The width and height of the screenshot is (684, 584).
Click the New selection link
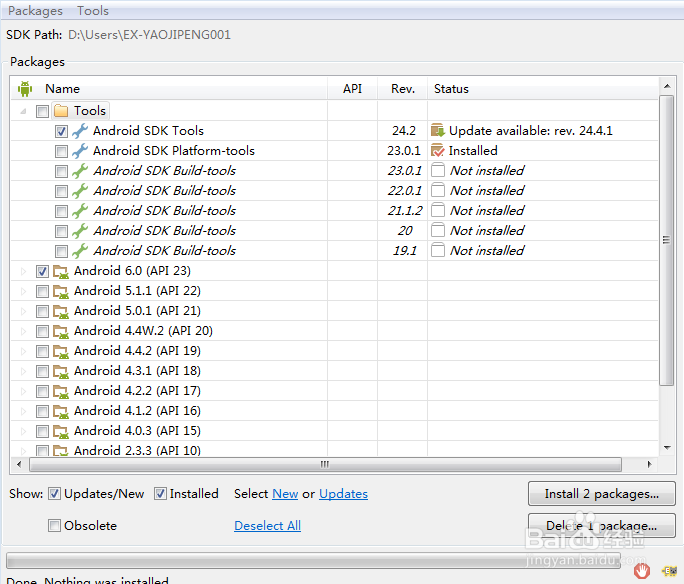click(285, 494)
